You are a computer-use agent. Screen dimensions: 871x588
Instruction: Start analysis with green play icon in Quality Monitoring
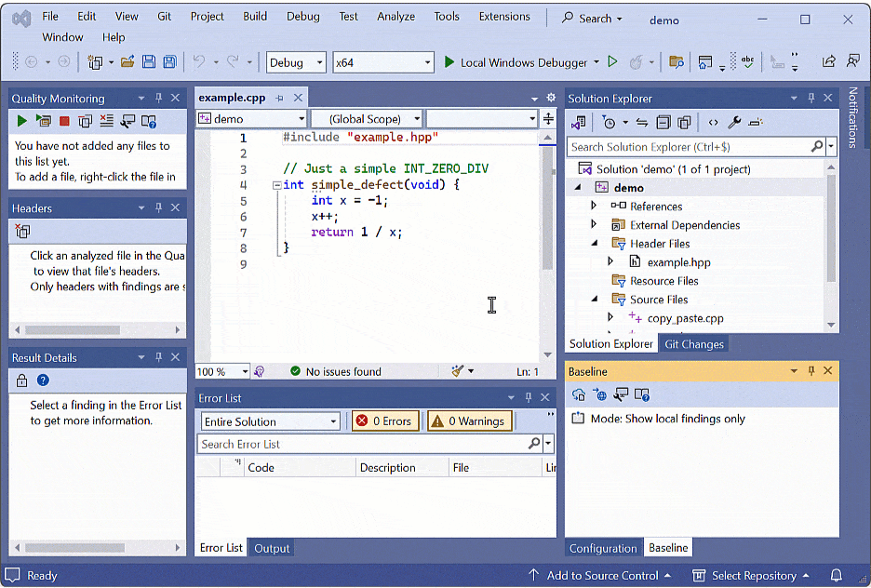22,121
